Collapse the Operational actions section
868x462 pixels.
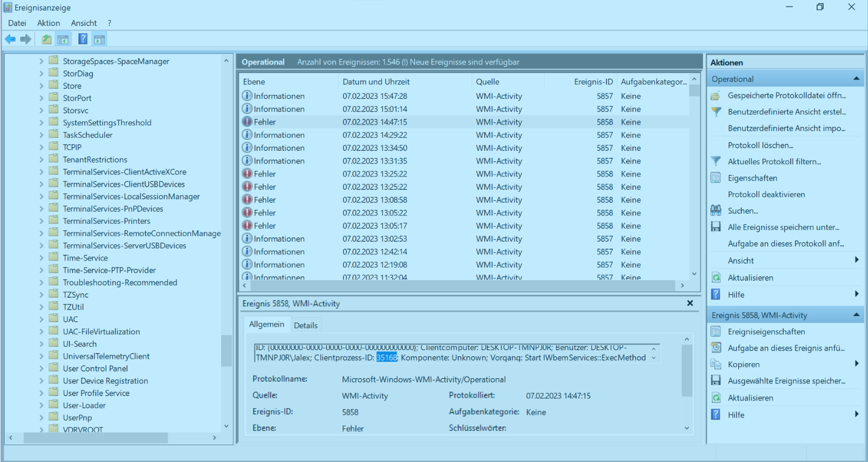pyautogui.click(x=856, y=79)
